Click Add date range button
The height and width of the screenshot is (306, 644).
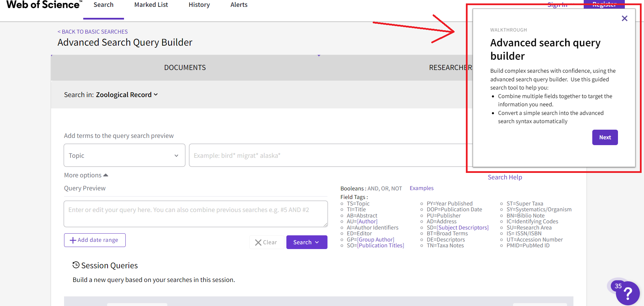(x=95, y=240)
